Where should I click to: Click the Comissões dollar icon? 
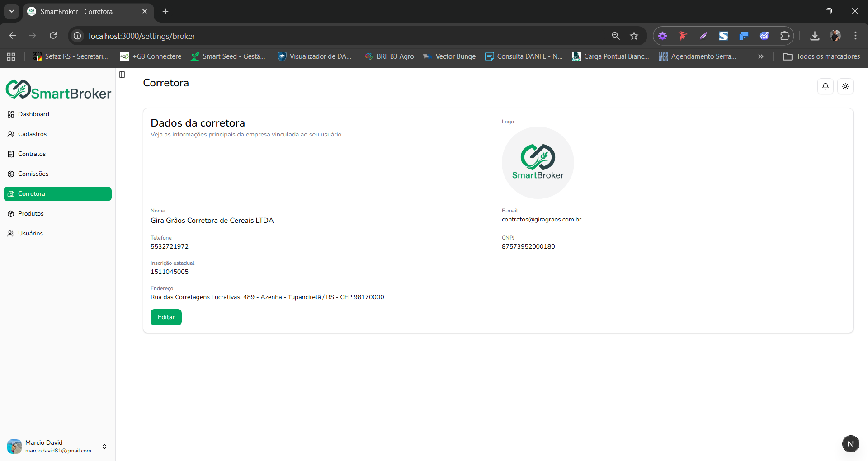11,174
